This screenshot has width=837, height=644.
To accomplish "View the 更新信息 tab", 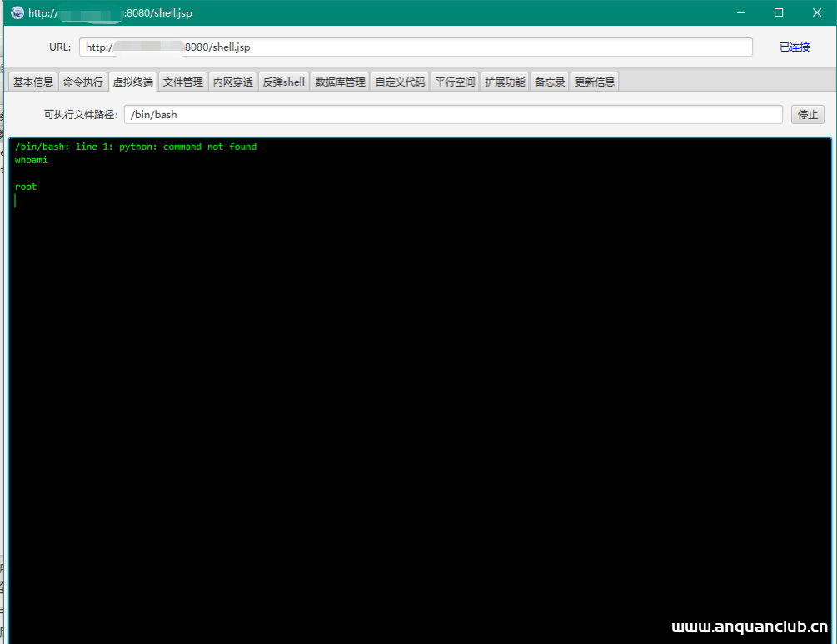I will 595,82.
